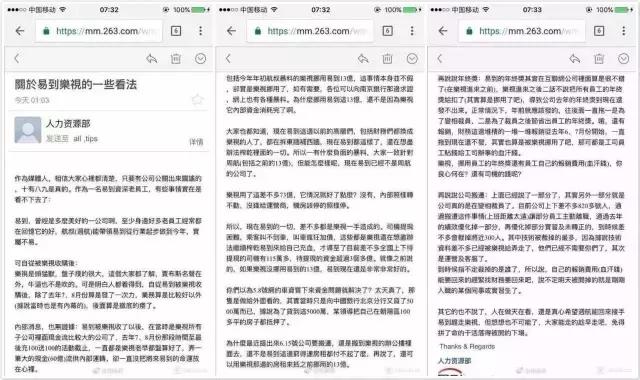Tap green lock icon in right address bar
Viewport: 640px width, 380px height.
click(469, 31)
